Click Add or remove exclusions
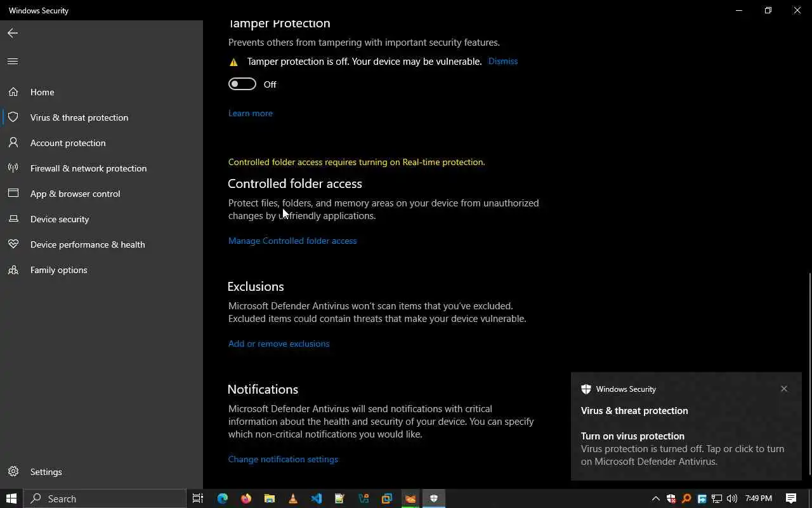The image size is (812, 508). pyautogui.click(x=279, y=344)
